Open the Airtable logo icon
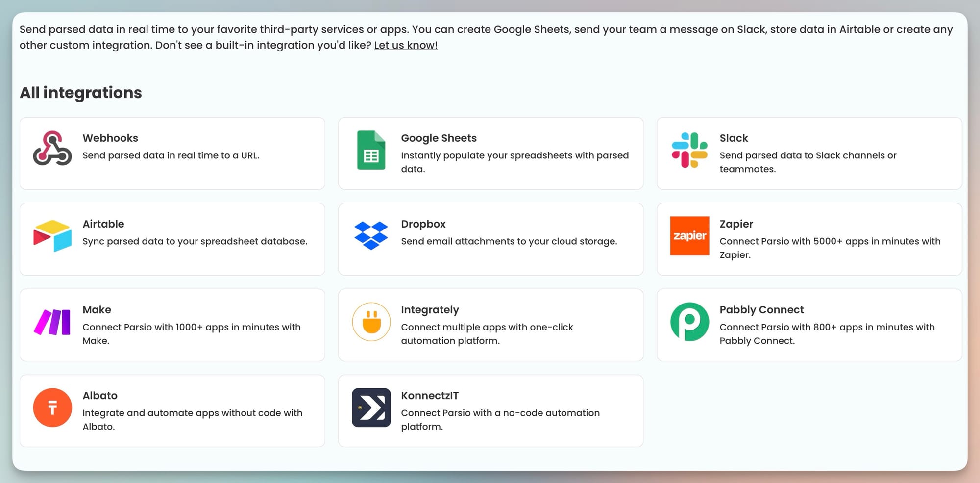 52,236
